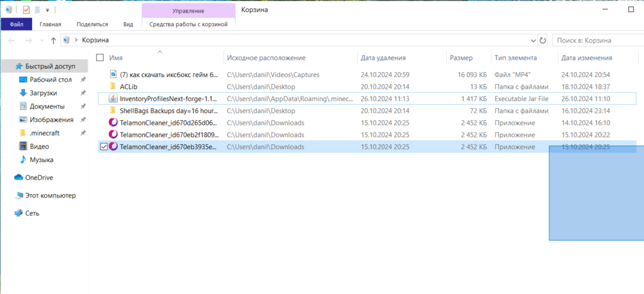Click the 16 093 КБ size cell
The image size is (644, 294).
coord(473,75)
